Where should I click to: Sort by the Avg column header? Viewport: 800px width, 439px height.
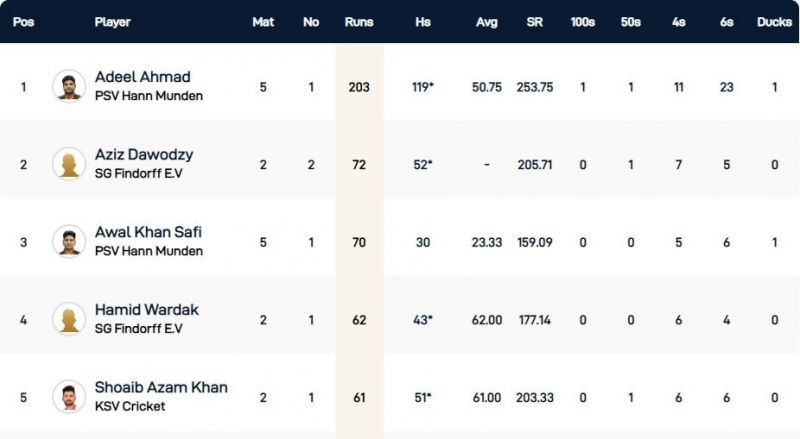pyautogui.click(x=485, y=22)
